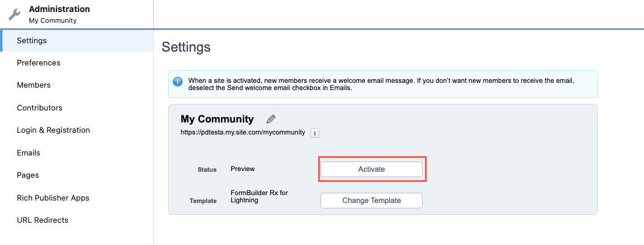644x245 pixels.
Task: Click the pdtesta.my.site.com/mycommunity URL
Action: [x=242, y=132]
